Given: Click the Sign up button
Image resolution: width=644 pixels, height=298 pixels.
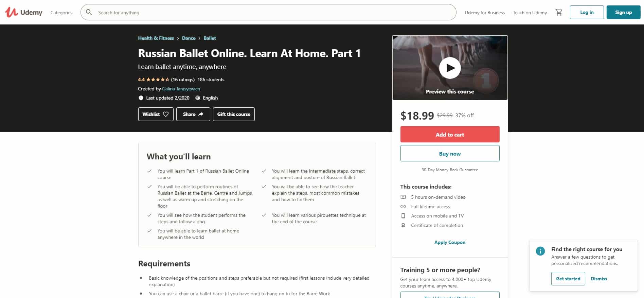Looking at the screenshot, I should pos(623,12).
